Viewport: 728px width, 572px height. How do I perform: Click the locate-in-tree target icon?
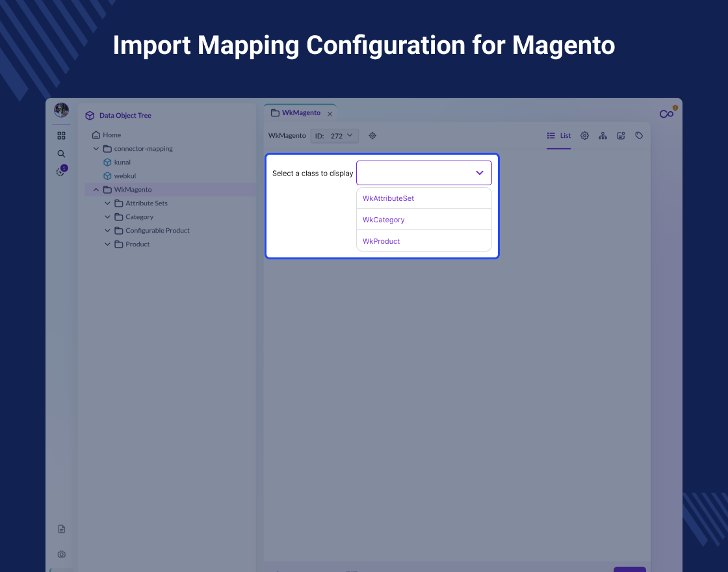pyautogui.click(x=372, y=136)
